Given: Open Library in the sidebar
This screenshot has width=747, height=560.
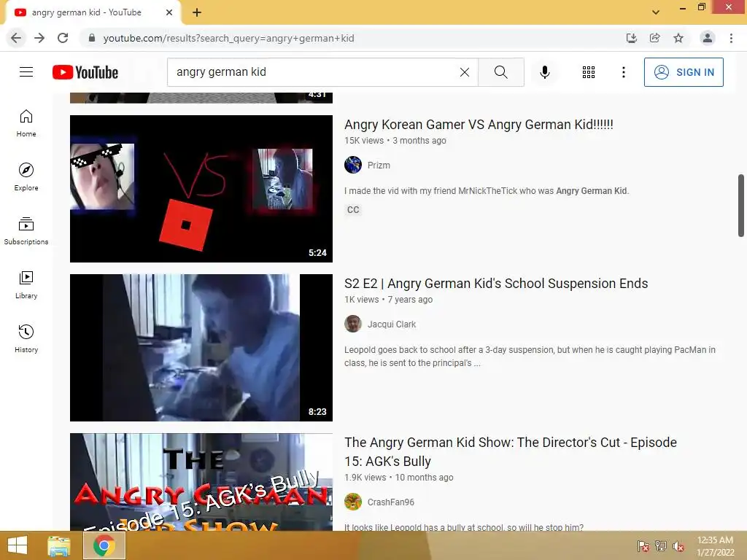Looking at the screenshot, I should (x=26, y=285).
